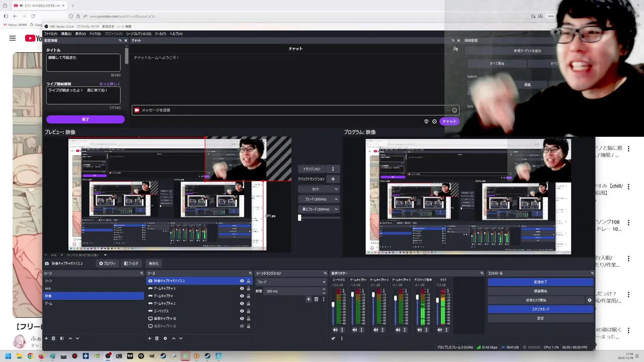Add a new scene with the plus icon

(x=46, y=338)
